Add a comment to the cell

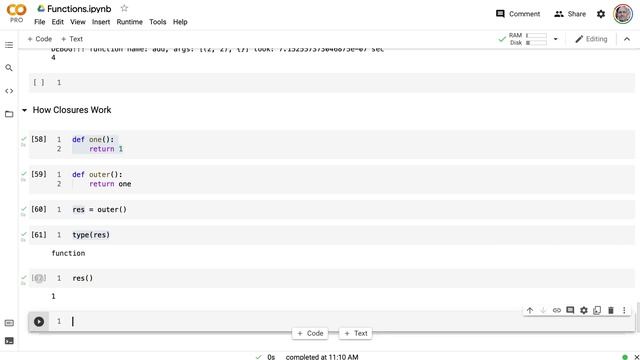coord(570,310)
